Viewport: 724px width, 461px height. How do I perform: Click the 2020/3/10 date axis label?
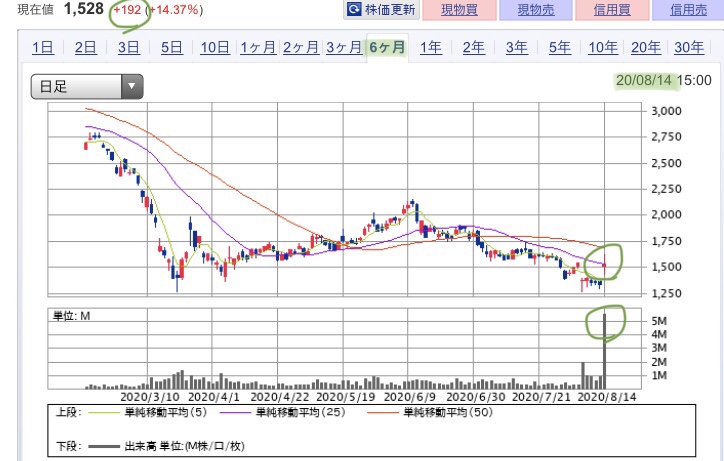pos(150,397)
